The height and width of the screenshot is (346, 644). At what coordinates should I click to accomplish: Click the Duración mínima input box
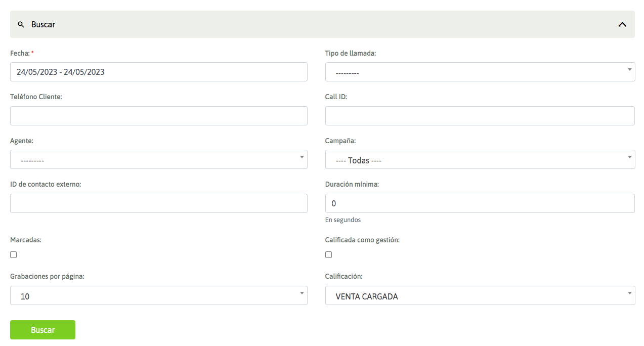tap(480, 203)
